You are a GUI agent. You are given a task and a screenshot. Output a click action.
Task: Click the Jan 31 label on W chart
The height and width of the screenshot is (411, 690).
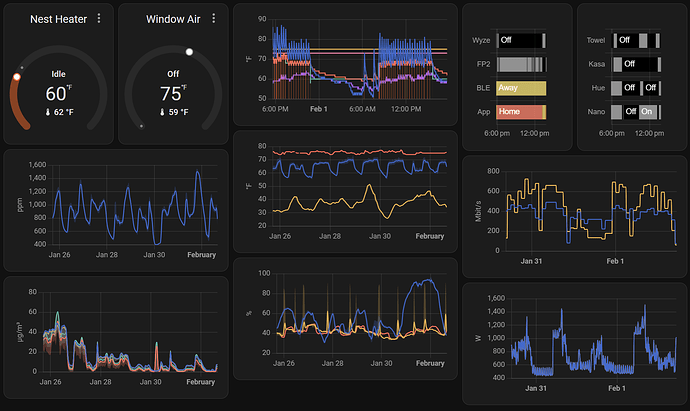pos(536,388)
